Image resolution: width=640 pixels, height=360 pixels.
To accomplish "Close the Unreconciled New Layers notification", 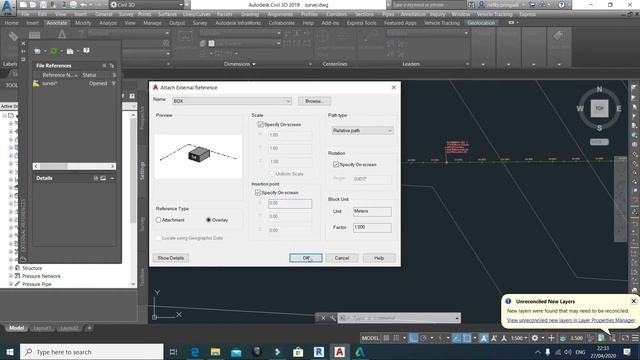I will [633, 301].
